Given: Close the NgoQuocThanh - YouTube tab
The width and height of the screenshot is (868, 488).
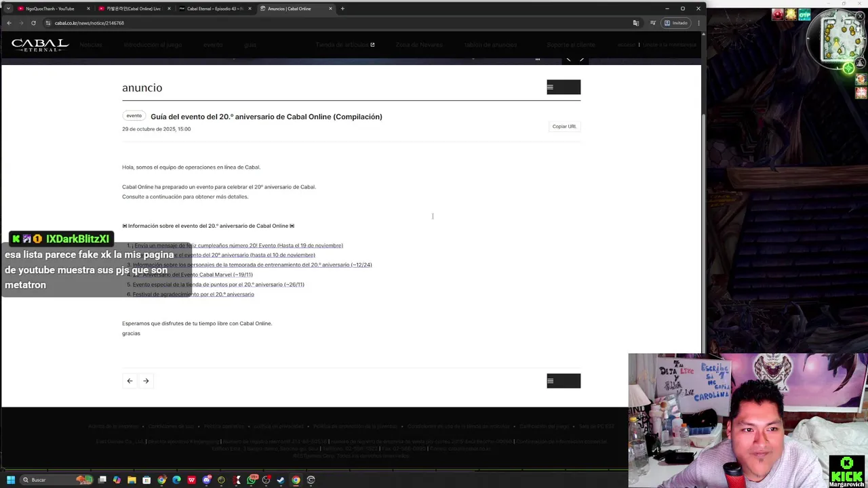Looking at the screenshot, I should coord(88,9).
